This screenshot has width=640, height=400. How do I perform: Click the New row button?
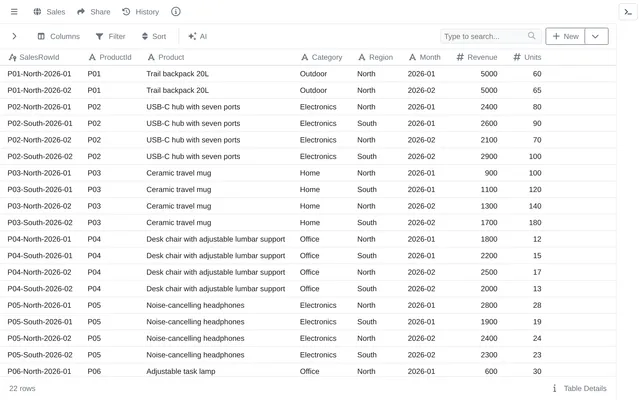coord(565,36)
